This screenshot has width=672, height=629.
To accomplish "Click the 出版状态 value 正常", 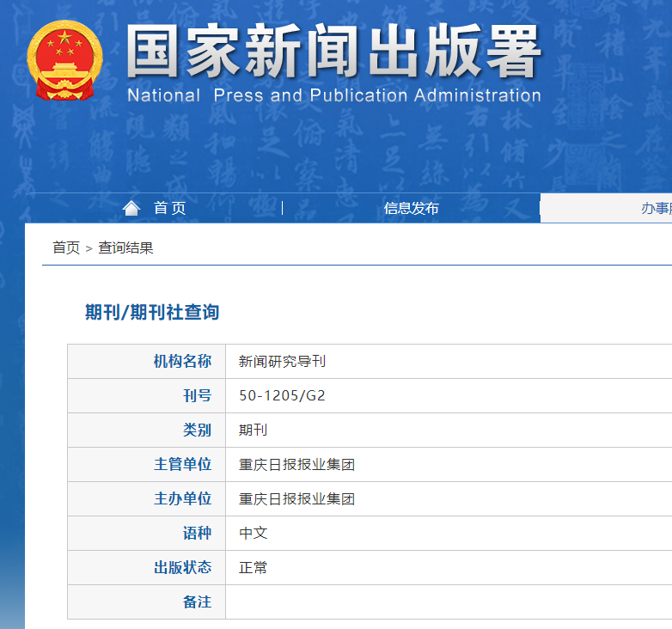I will pos(254,568).
